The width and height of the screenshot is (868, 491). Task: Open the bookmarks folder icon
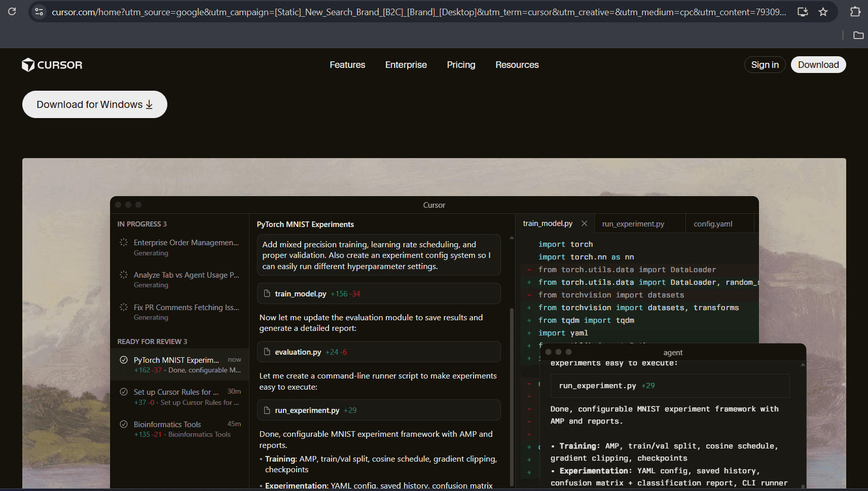coord(858,35)
